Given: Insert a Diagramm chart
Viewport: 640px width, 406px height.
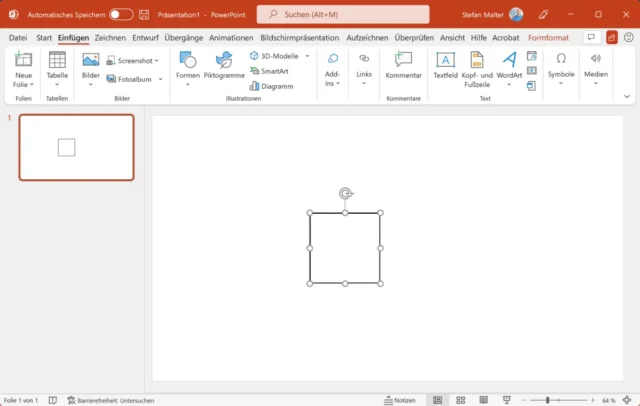Looking at the screenshot, I should (271, 86).
